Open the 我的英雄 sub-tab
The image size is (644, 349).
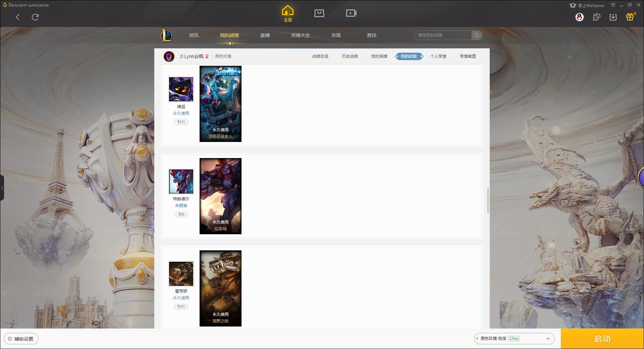pos(379,56)
